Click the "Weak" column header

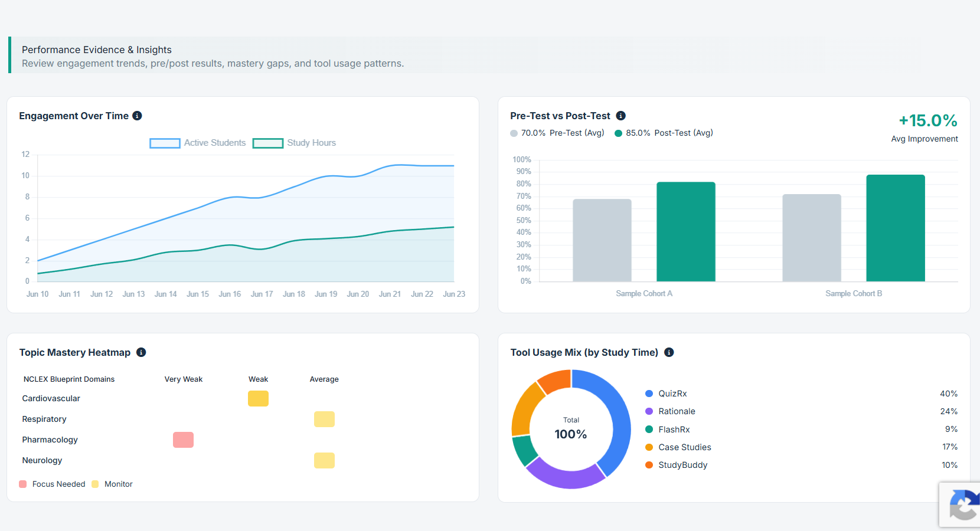[x=258, y=379]
